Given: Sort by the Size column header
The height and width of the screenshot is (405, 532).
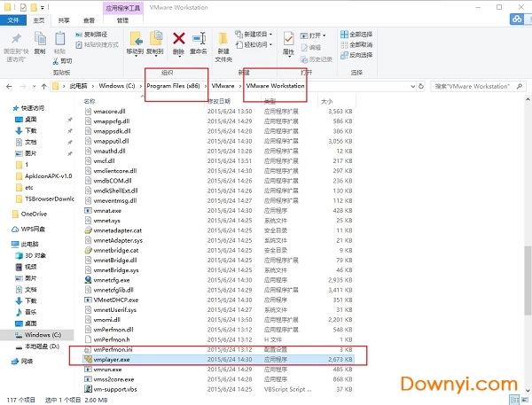Looking at the screenshot, I should tap(326, 101).
